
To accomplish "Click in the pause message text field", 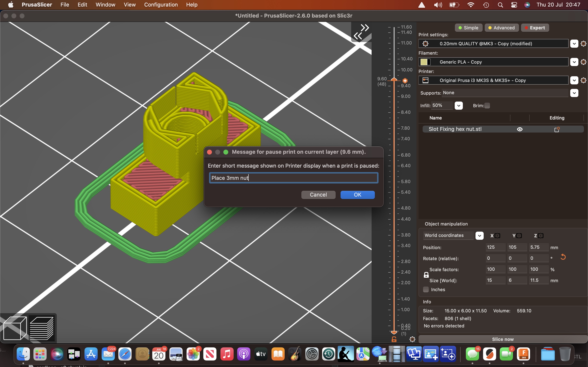I will (294, 178).
